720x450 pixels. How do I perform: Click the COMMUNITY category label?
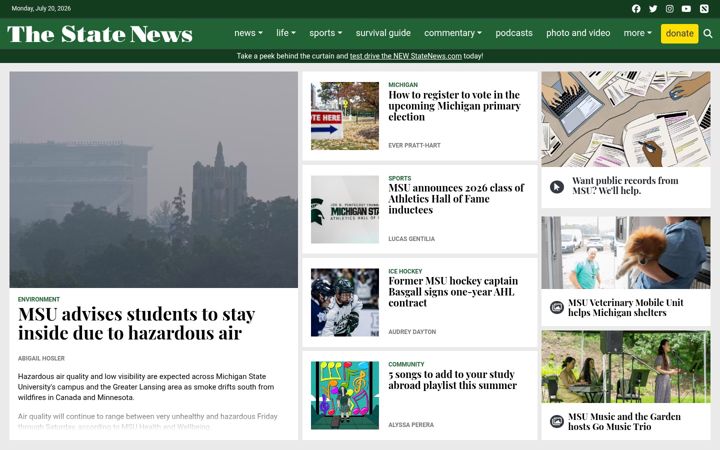406,364
